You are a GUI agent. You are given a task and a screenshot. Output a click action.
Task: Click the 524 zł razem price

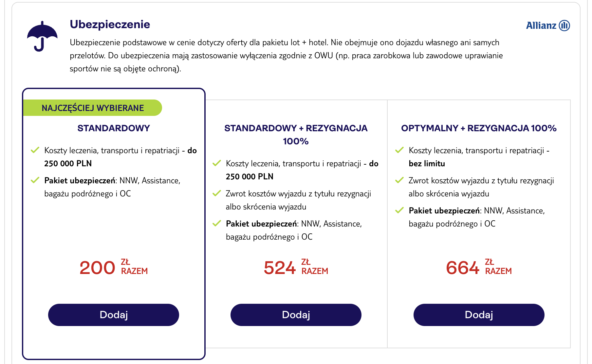click(296, 267)
